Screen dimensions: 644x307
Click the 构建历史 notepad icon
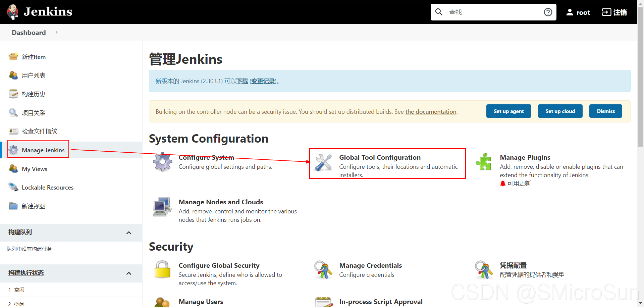(x=13, y=94)
